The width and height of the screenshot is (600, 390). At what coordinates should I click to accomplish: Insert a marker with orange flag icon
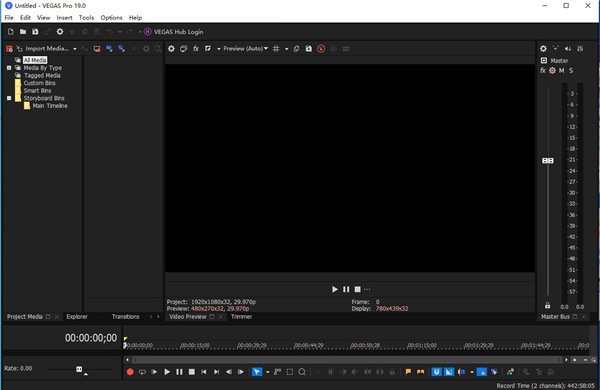point(408,372)
